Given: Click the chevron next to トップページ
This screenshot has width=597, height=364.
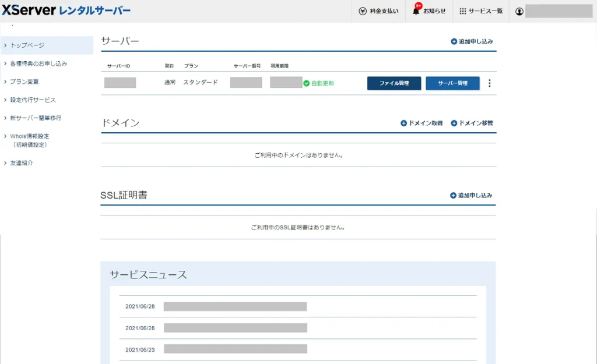Looking at the screenshot, I should [x=5, y=45].
